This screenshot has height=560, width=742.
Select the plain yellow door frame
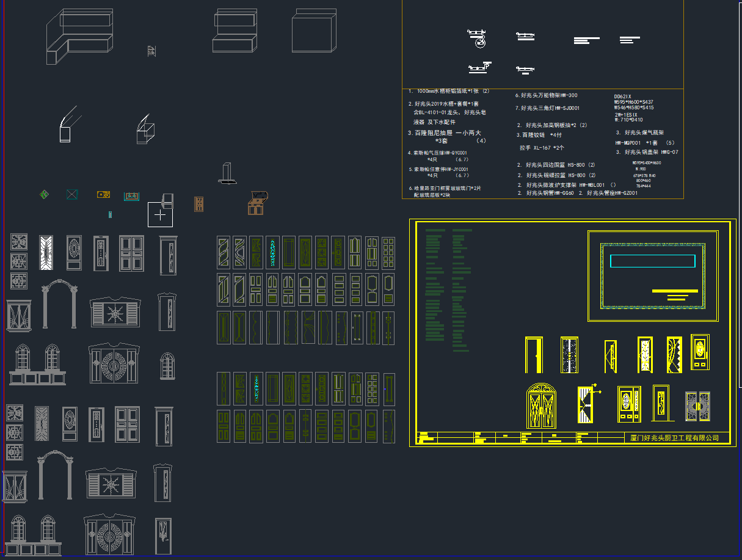coord(534,355)
